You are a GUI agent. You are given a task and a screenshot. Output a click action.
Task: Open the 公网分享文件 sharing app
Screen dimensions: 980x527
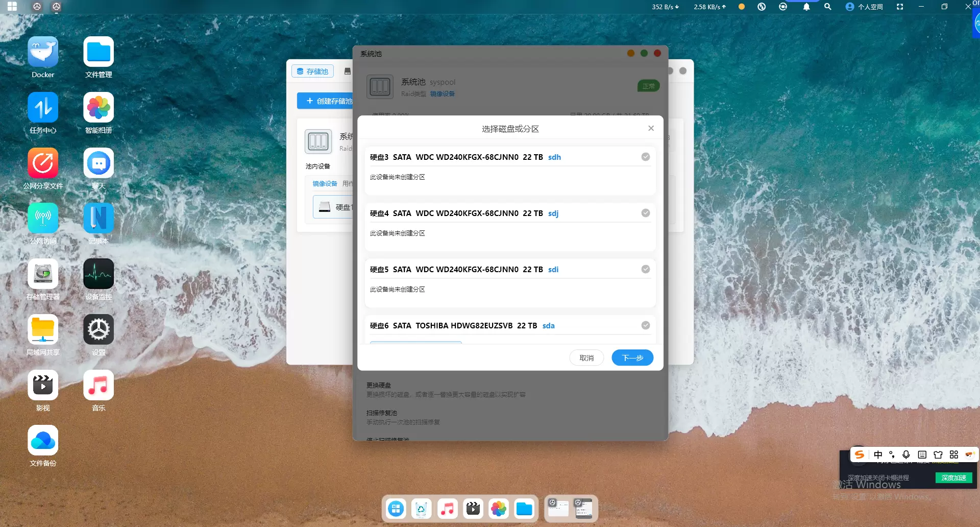[x=43, y=163]
